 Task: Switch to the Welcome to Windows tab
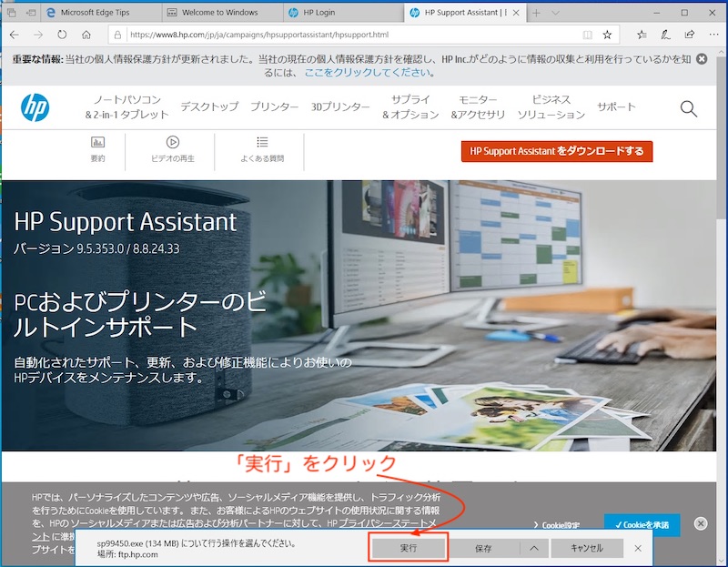click(223, 13)
